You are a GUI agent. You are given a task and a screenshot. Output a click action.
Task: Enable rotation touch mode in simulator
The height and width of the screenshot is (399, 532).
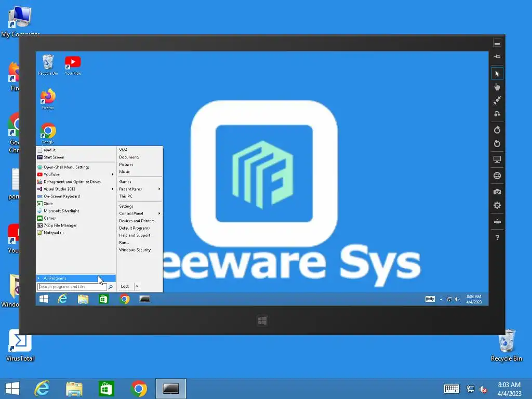[x=497, y=114]
